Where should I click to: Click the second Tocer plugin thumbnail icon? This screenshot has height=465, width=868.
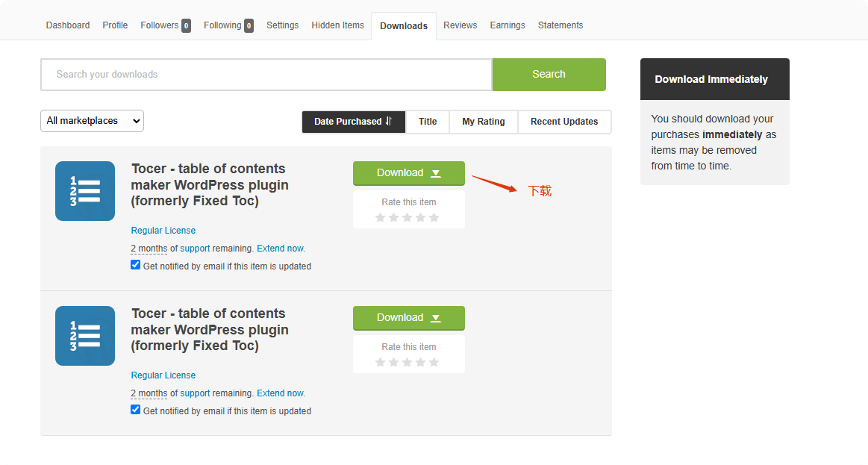[85, 336]
